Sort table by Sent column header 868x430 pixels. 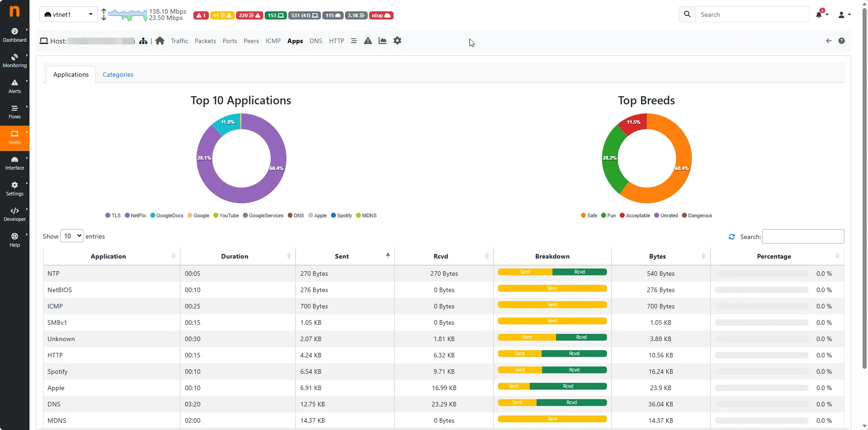click(x=342, y=256)
